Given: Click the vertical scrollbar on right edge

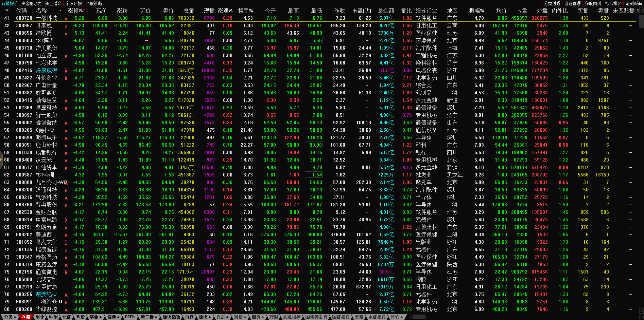Looking at the screenshot, I should point(641,20).
